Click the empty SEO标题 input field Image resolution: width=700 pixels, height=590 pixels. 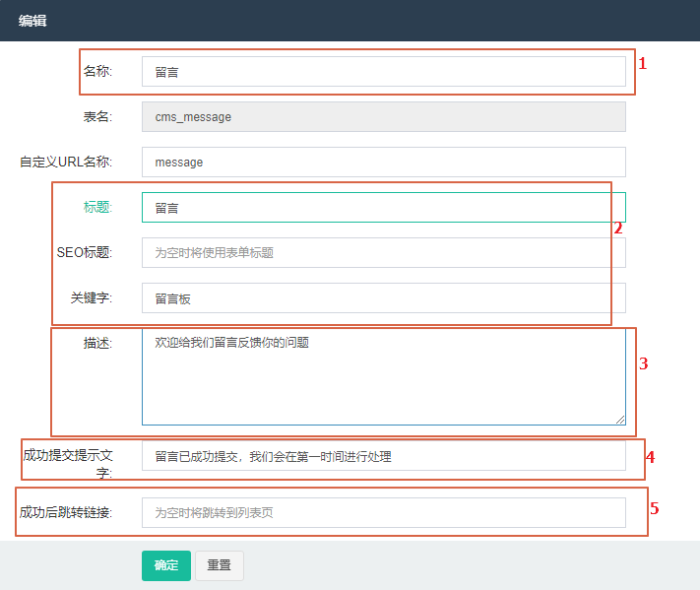384,253
